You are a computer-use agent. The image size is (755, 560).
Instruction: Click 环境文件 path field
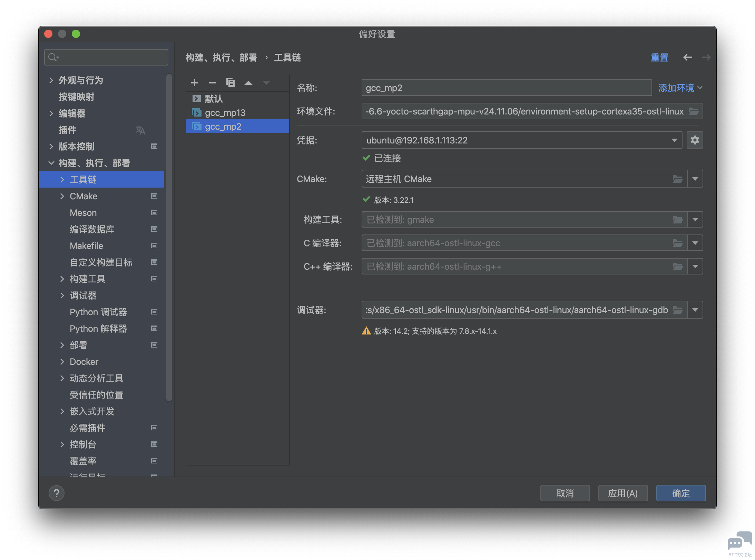[x=532, y=111]
